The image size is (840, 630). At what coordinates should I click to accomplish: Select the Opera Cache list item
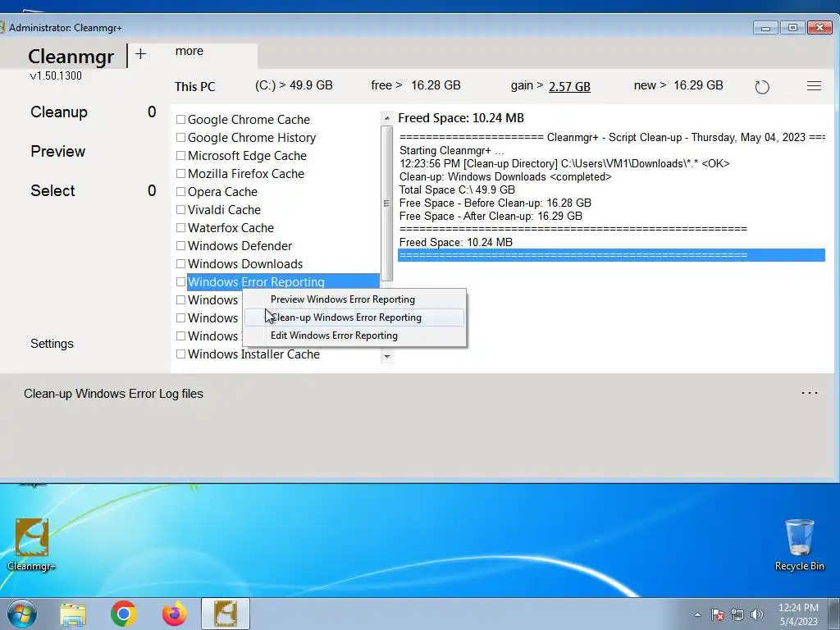point(222,192)
